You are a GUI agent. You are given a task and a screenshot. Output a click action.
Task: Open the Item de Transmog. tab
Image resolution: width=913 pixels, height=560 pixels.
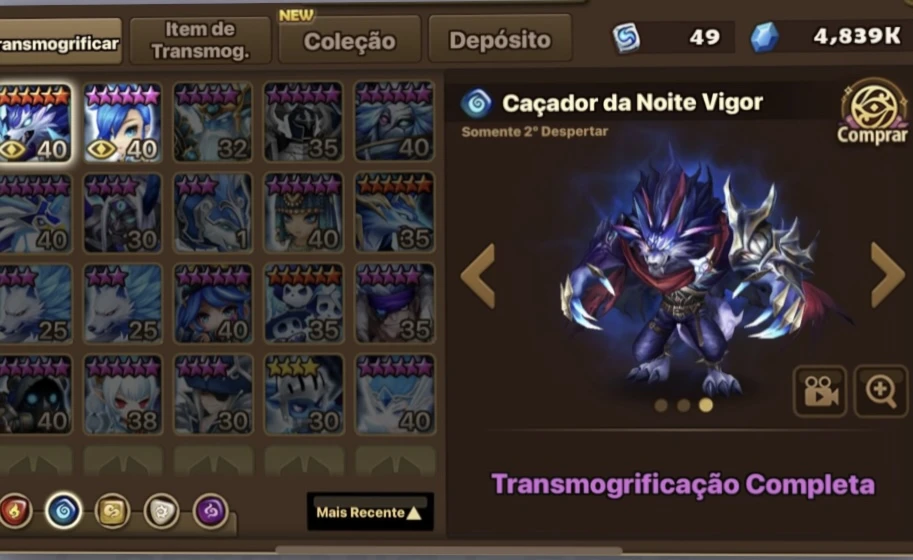(x=200, y=40)
